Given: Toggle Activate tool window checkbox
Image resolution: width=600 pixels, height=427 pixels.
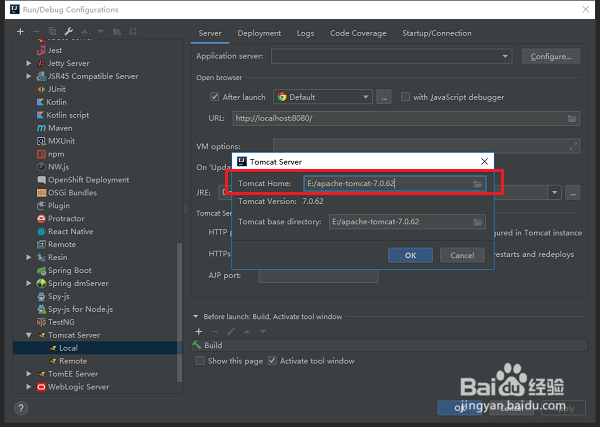Looking at the screenshot, I should (272, 361).
